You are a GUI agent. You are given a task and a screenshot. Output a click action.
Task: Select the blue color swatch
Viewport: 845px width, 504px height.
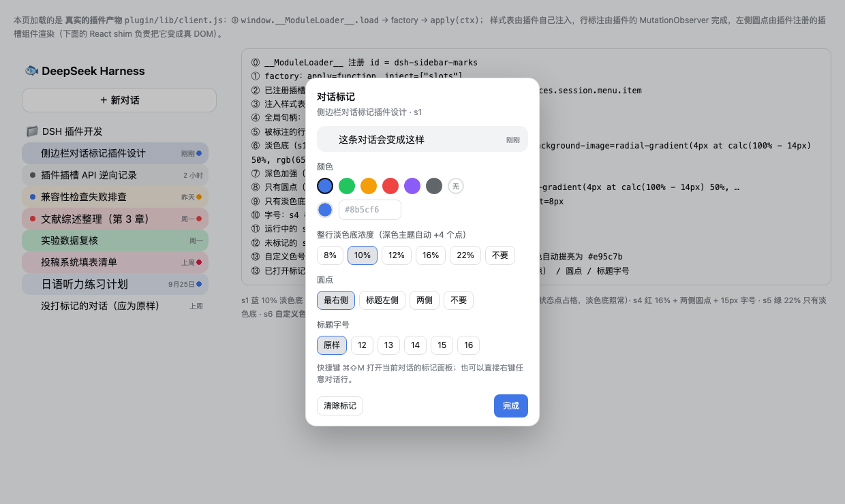(325, 186)
